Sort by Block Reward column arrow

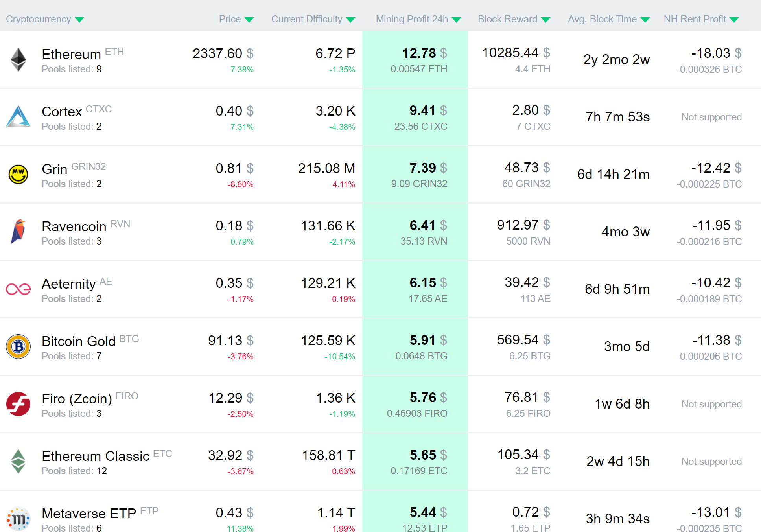[x=545, y=20]
